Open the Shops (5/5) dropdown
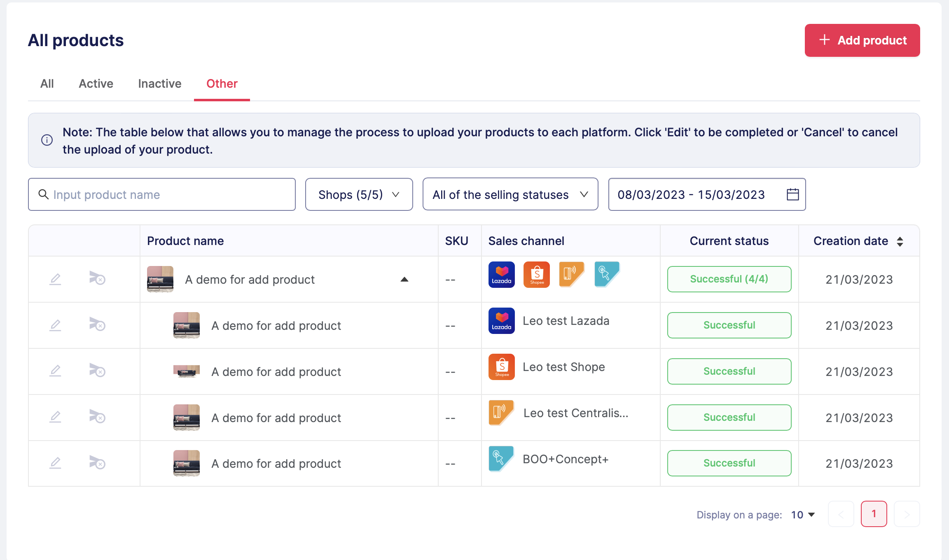 [x=359, y=194]
